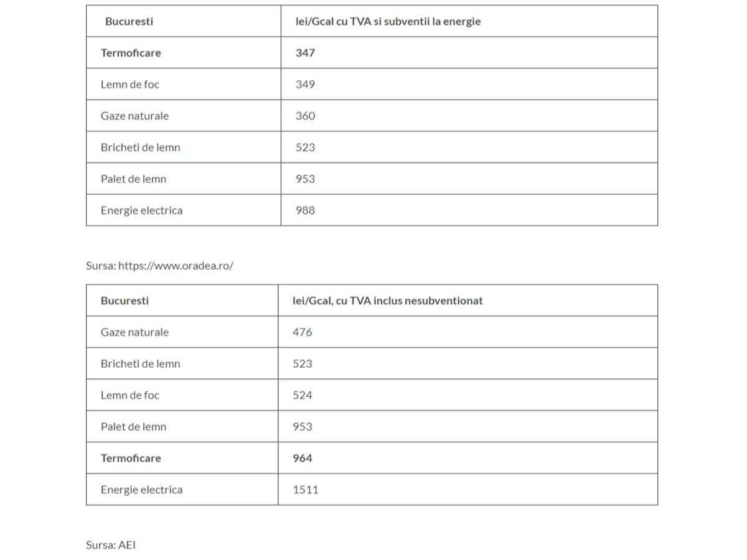Click the 1511 price value
Viewport: 747px width, 560px height.
click(x=306, y=490)
